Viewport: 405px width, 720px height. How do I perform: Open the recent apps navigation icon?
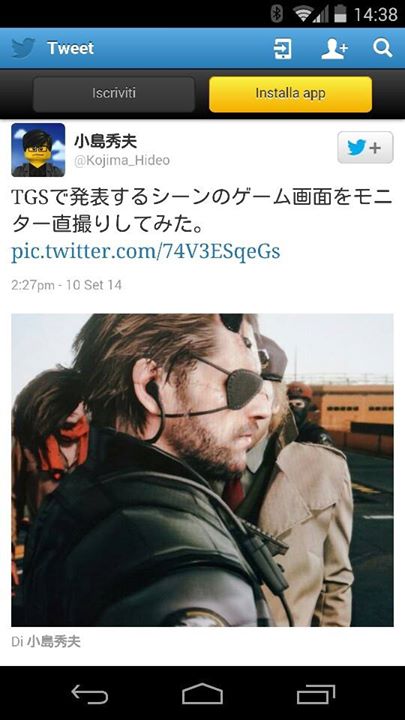pyautogui.click(x=315, y=694)
